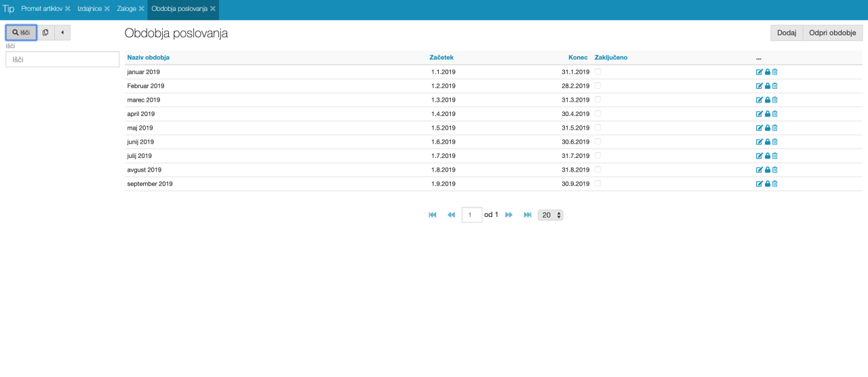Sort table by Naziv obdobja column
Viewport: 868px width, 377px height.
148,58
